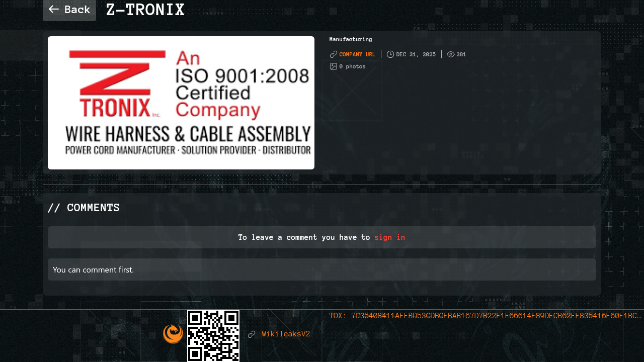Click the Back button
Viewport: 644px width, 362px height.
pos(69,10)
